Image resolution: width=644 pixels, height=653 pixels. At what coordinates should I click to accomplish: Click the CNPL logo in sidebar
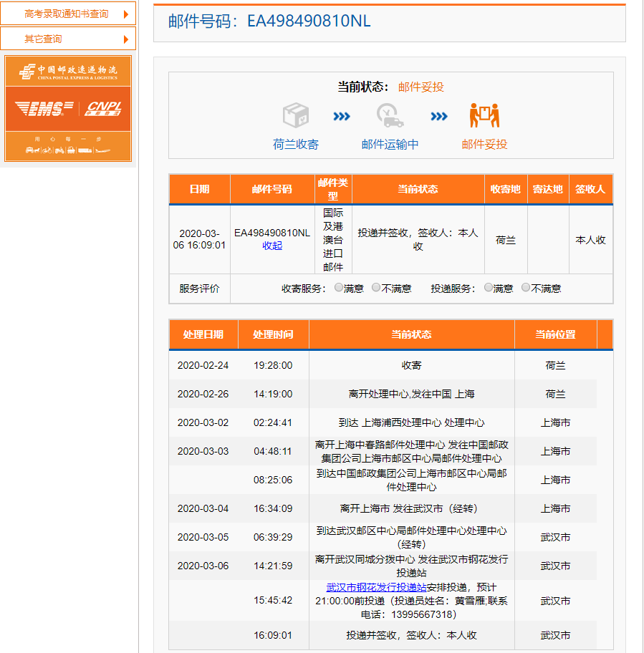[x=103, y=109]
